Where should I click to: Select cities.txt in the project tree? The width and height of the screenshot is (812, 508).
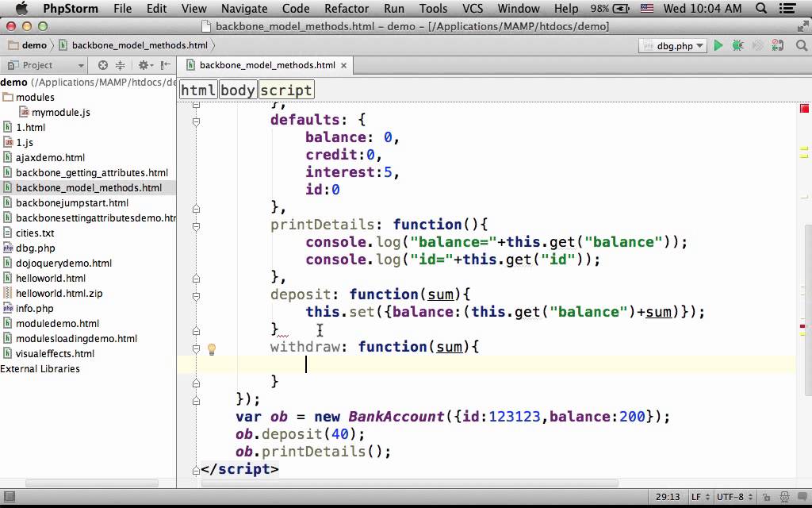pyautogui.click(x=35, y=233)
